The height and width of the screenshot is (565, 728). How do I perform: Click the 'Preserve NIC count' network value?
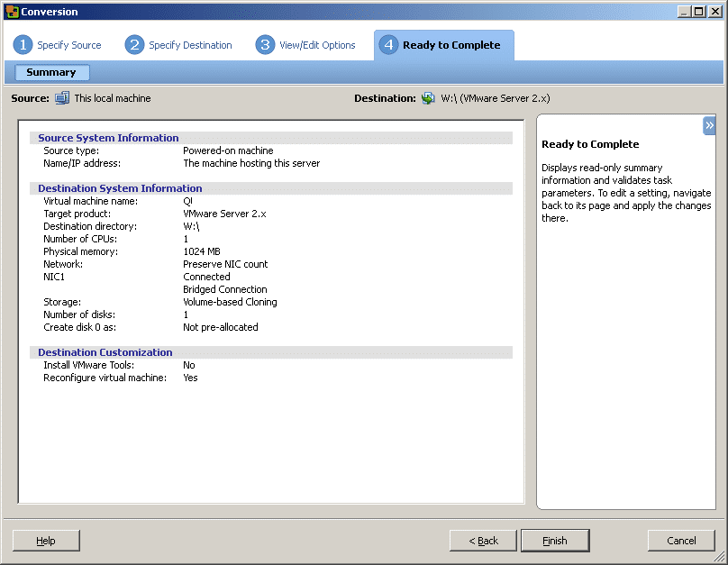point(225,264)
